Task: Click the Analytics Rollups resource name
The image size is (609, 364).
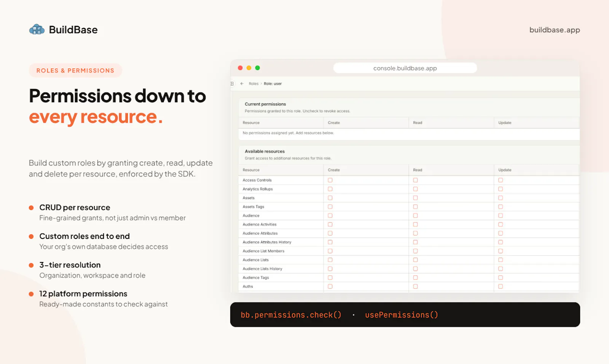Action: 258,189
